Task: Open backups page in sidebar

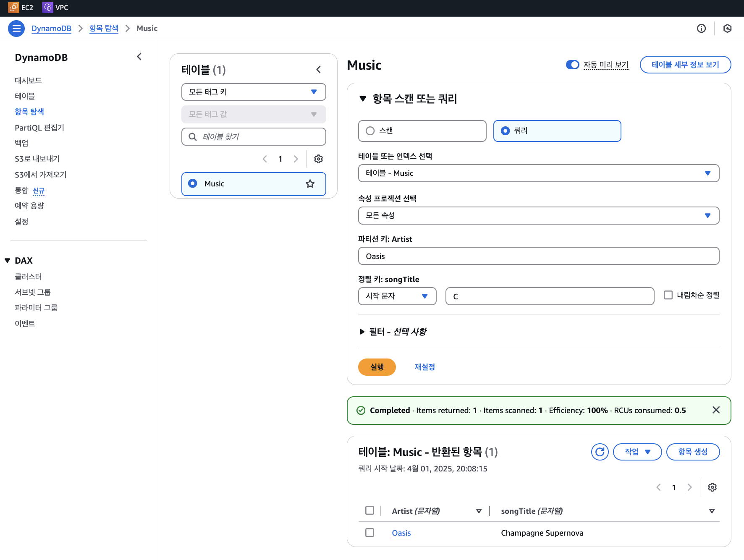Action: tap(21, 143)
